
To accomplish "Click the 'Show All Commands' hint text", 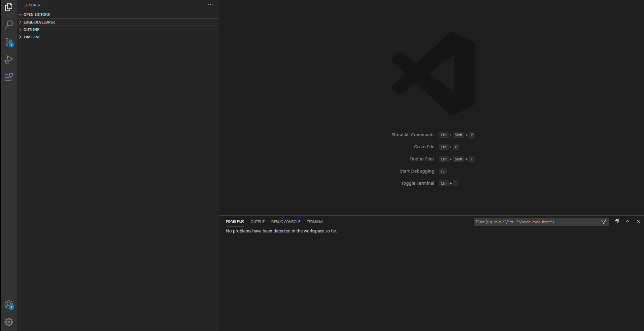I will point(413,135).
